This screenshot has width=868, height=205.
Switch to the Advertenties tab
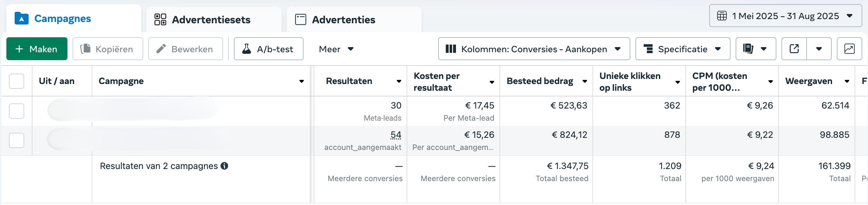(354, 19)
